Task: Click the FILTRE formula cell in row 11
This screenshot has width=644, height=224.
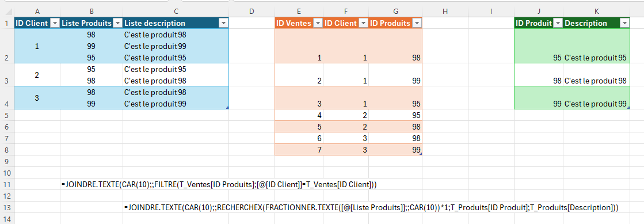Action: tap(91, 184)
